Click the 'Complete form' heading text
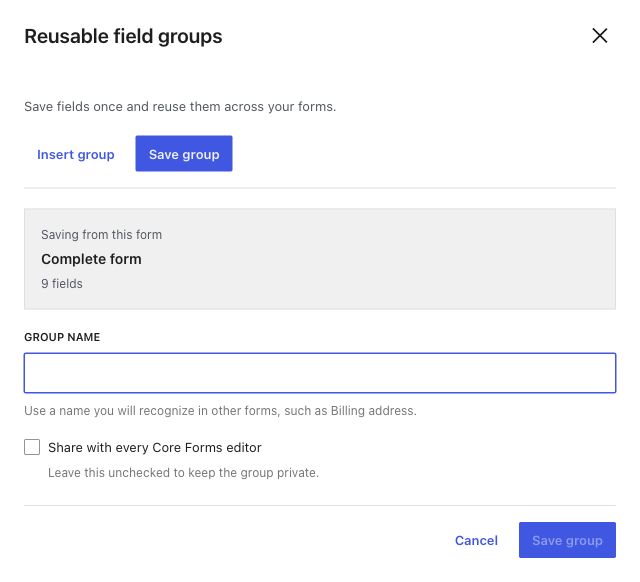The image size is (640, 582). [91, 259]
